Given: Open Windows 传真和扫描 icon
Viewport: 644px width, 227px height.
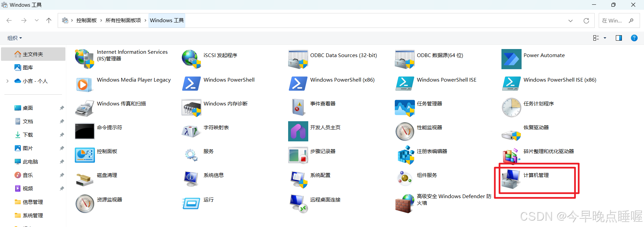Looking at the screenshot, I should pos(85,107).
